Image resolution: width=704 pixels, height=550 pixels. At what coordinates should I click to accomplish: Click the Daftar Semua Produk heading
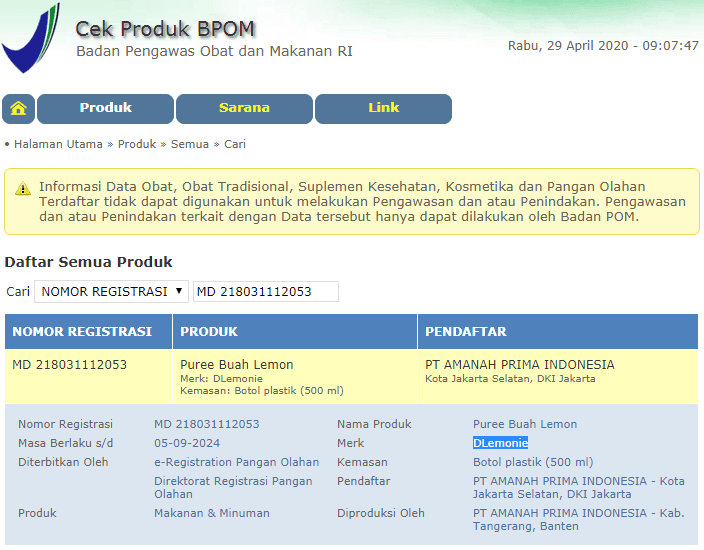tap(88, 262)
